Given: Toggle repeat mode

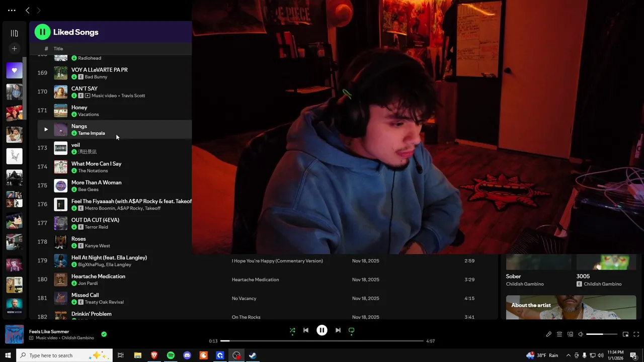Looking at the screenshot, I should [352, 330].
